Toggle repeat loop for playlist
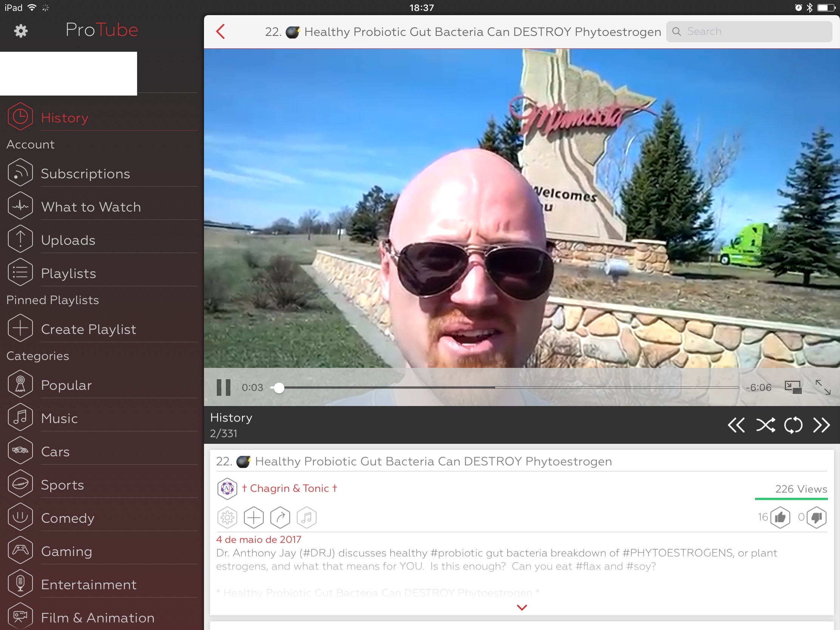 (793, 425)
